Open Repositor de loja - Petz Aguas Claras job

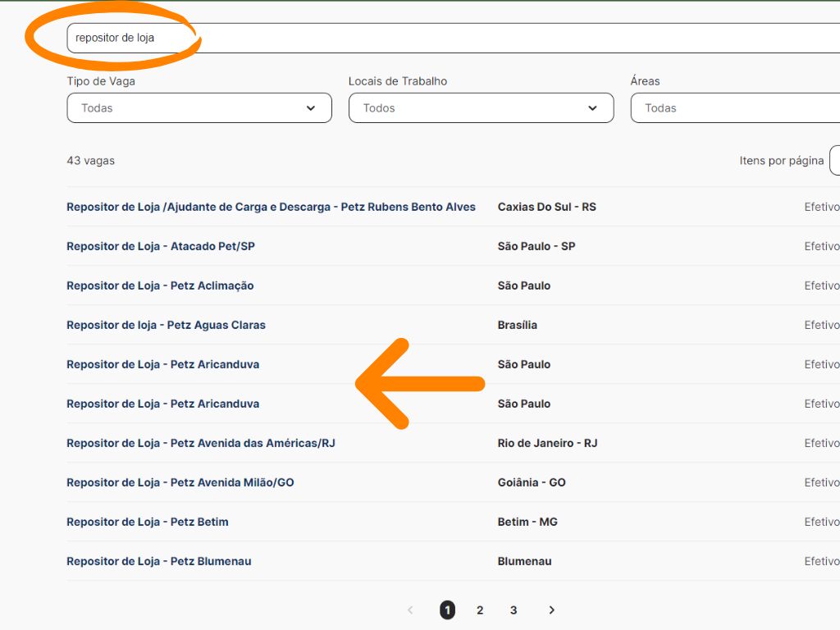(x=166, y=325)
